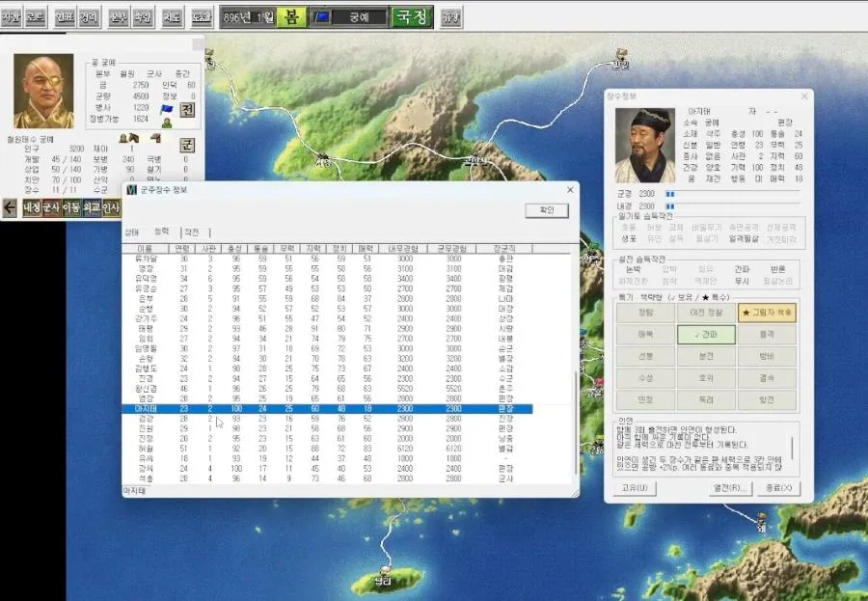
Task: Toggle the 호위 trait button
Action: [x=706, y=378]
